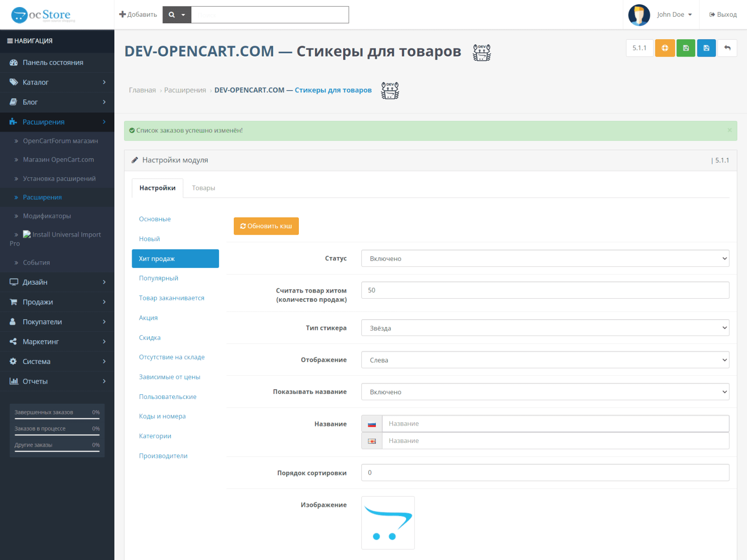Select Отсутствие на складе section
The image size is (747, 560).
176,357
